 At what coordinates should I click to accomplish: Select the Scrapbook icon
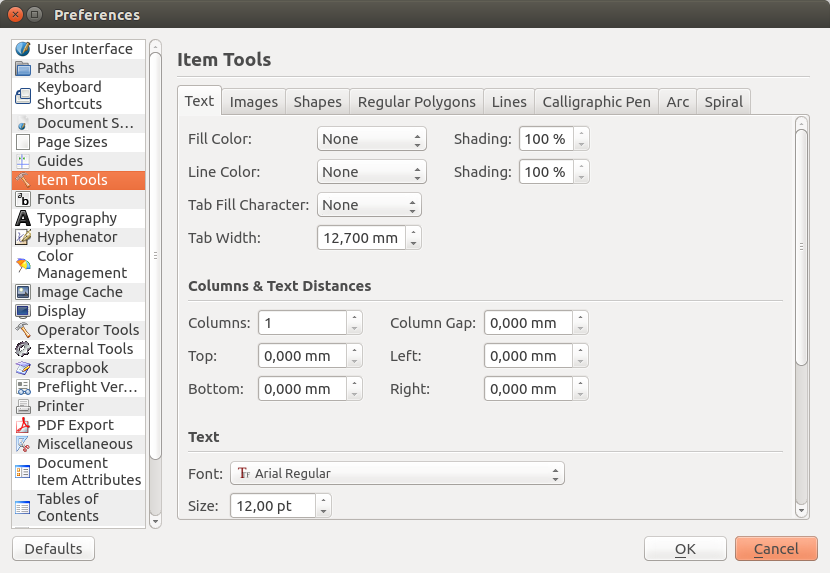point(23,368)
